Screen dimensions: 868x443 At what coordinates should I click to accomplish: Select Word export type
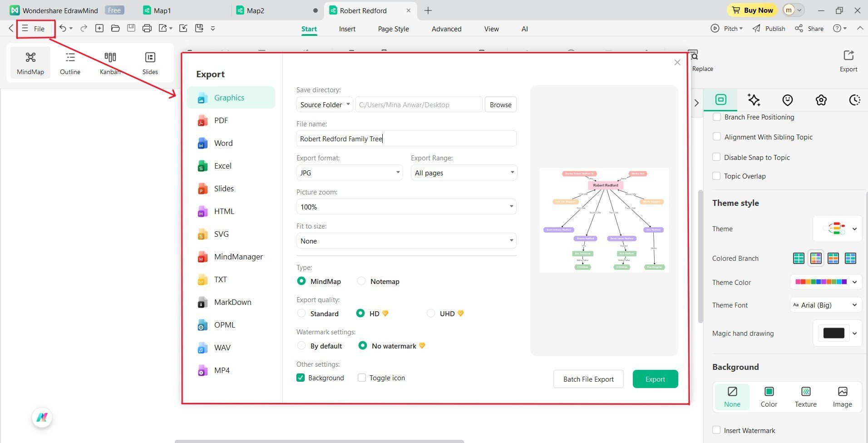click(x=231, y=143)
